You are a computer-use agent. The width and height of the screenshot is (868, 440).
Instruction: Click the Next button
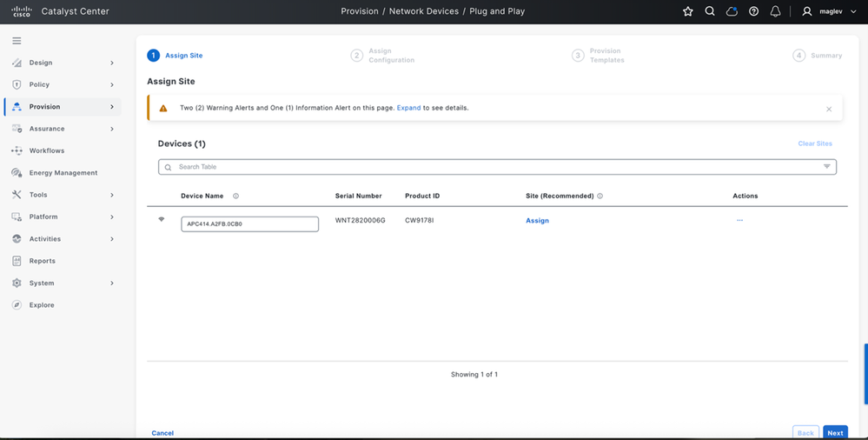(x=835, y=433)
